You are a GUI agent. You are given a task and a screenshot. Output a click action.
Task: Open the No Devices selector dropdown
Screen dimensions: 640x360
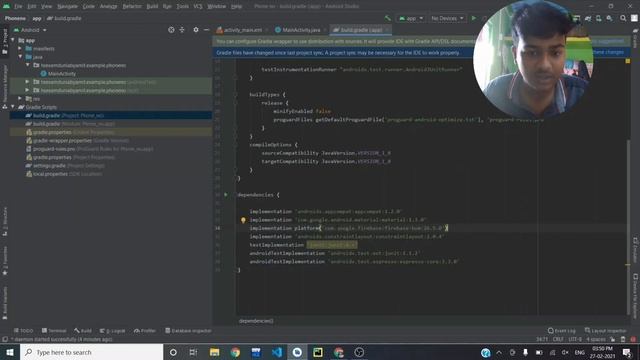[447, 18]
